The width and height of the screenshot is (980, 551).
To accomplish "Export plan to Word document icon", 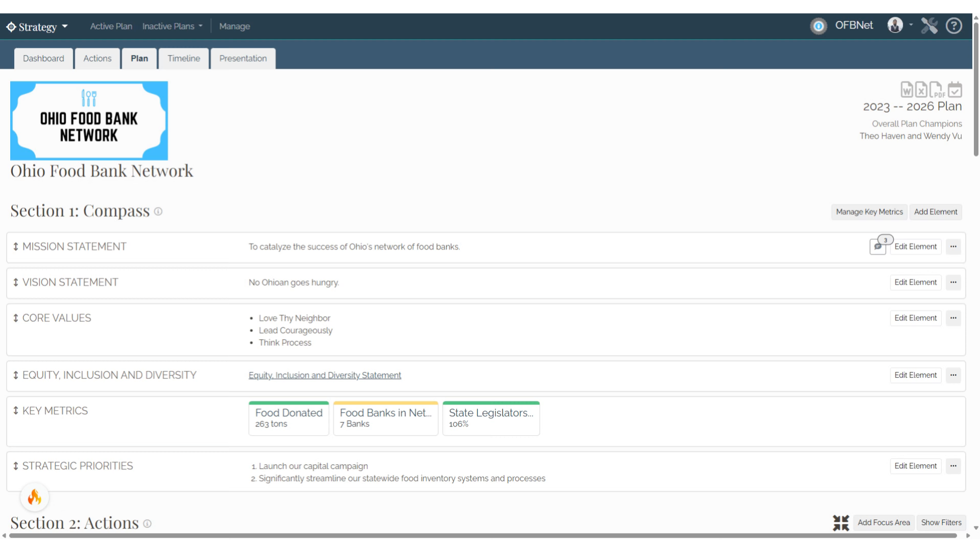I will [x=906, y=90].
